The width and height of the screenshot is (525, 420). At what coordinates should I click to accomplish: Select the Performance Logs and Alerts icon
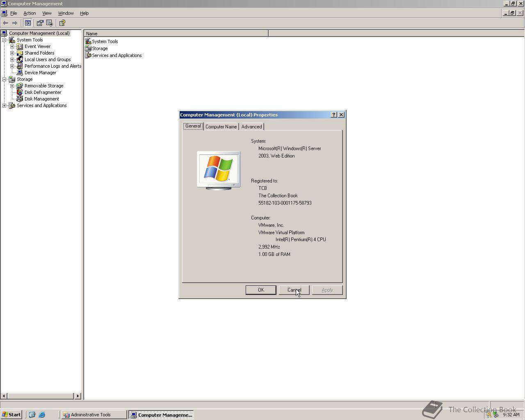coord(20,66)
